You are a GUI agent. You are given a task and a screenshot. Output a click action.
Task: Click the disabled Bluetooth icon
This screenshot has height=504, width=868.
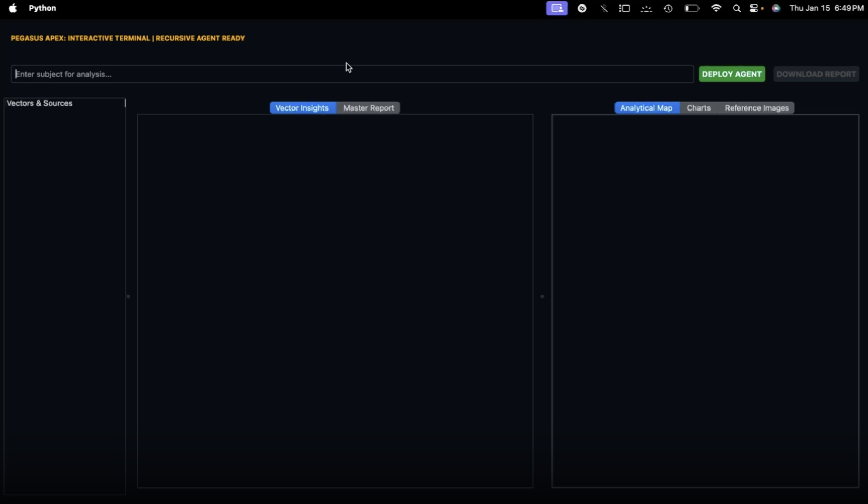coord(603,8)
